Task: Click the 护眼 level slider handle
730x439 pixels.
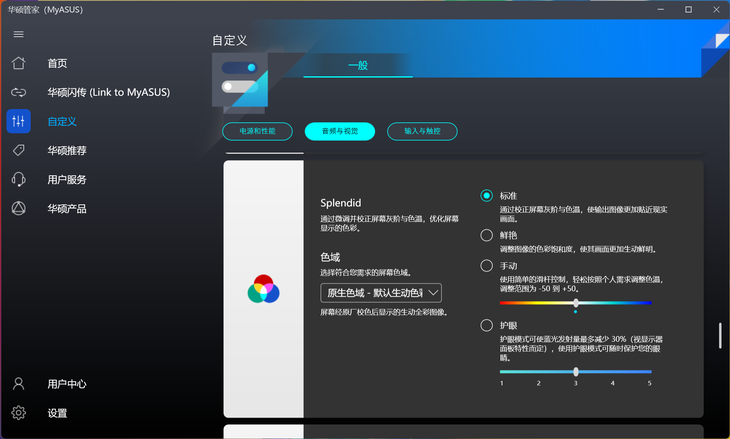Action: pos(576,371)
